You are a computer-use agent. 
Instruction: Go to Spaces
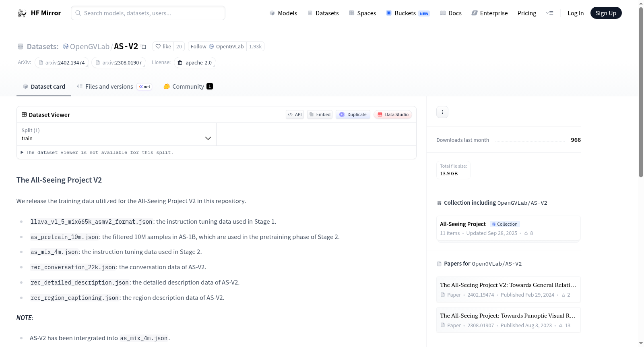pos(363,13)
